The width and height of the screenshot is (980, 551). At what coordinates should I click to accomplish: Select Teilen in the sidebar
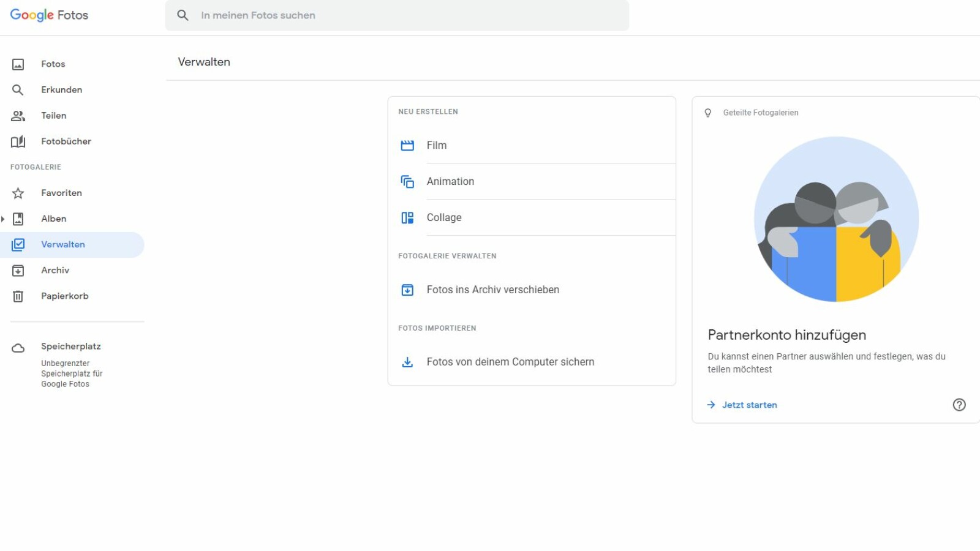53,116
